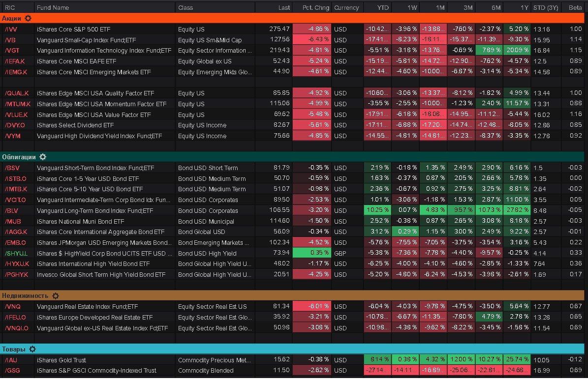Select the Недвижимость section header
The image size is (588, 380).
[x=292, y=295]
